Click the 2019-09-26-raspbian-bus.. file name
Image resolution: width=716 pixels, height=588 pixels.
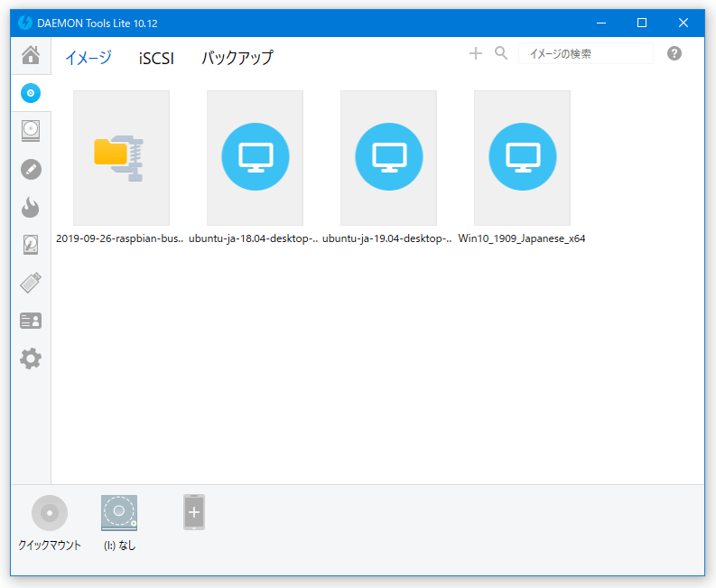(x=120, y=238)
